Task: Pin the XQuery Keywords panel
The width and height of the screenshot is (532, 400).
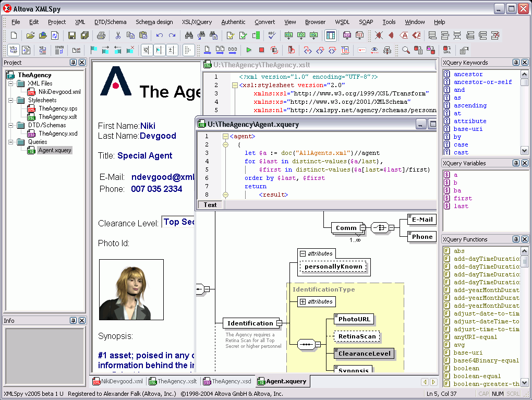Action: click(516, 63)
